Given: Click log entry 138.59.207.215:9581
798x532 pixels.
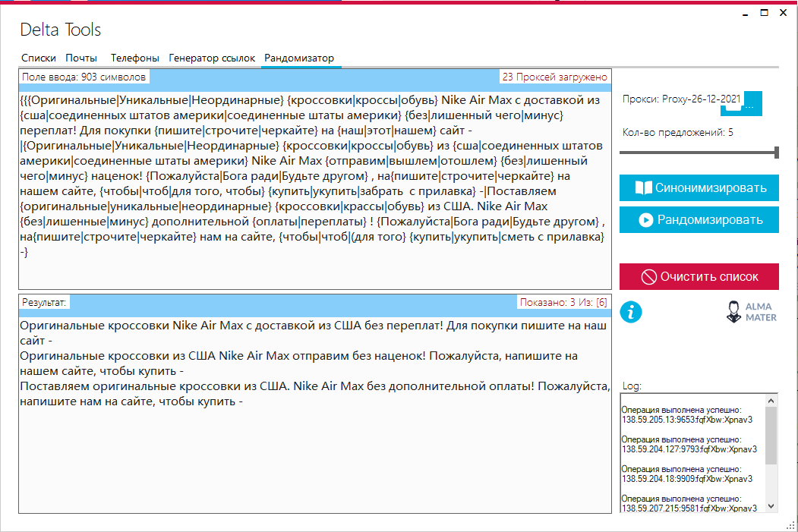Looking at the screenshot, I should point(689,508).
